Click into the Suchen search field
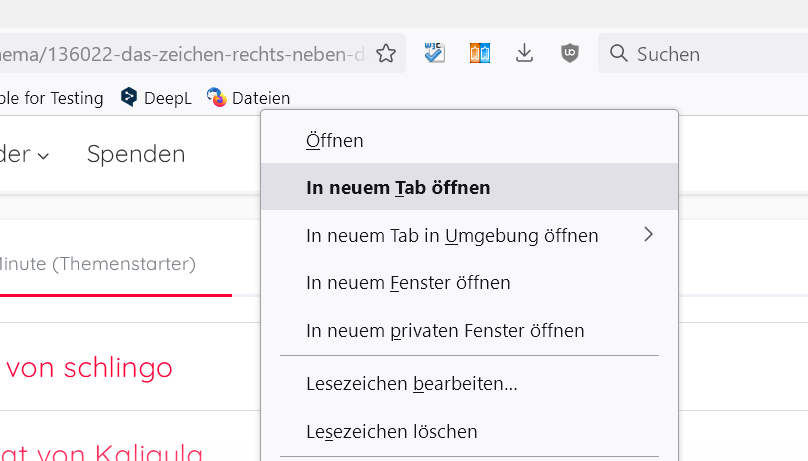Image resolution: width=808 pixels, height=461 pixels. coord(710,54)
